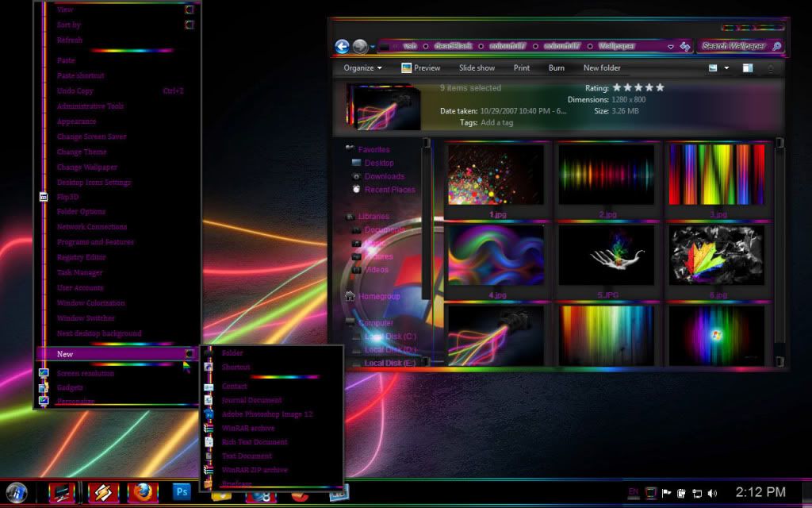Click the Explorer Back arrow button
Viewport: 812px width, 508px height.
pos(343,47)
